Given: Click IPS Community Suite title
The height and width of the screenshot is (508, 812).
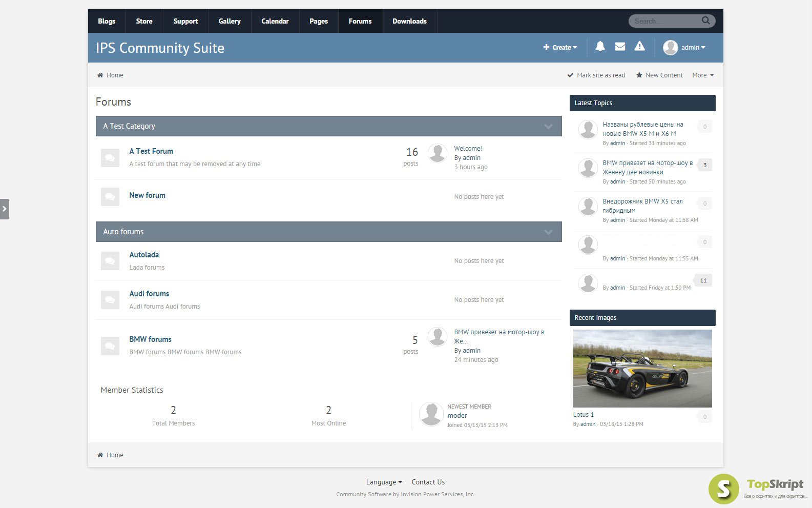Looking at the screenshot, I should [160, 48].
